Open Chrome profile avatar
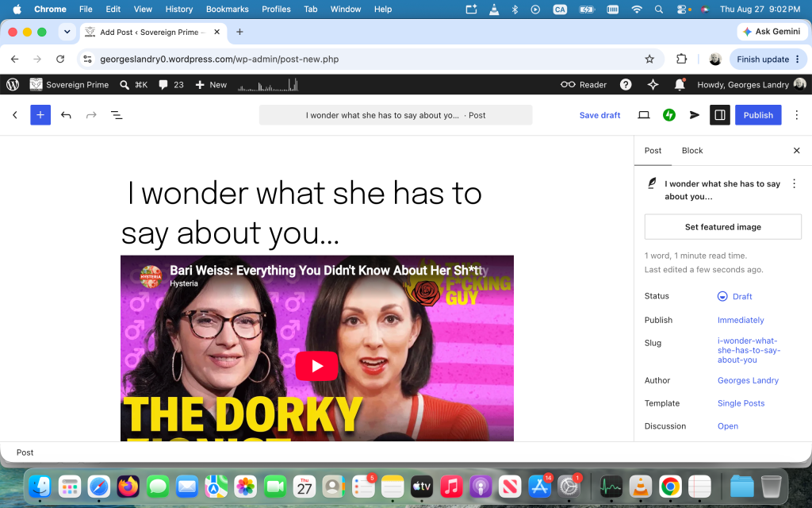 pyautogui.click(x=715, y=59)
